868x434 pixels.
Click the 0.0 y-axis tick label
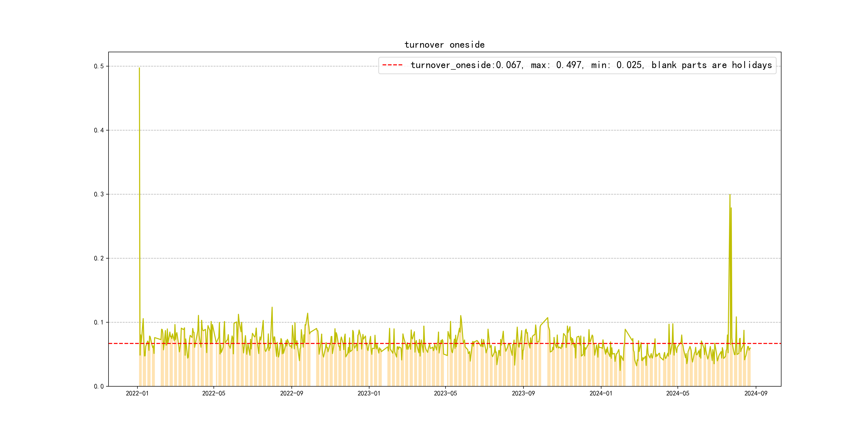(99, 387)
